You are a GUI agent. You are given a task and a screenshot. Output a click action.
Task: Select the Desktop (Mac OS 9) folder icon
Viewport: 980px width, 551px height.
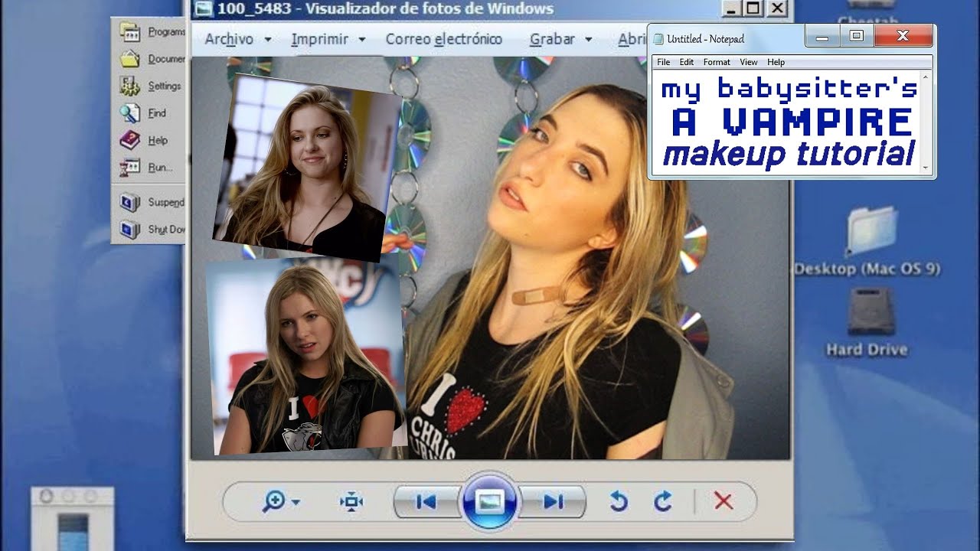point(871,231)
